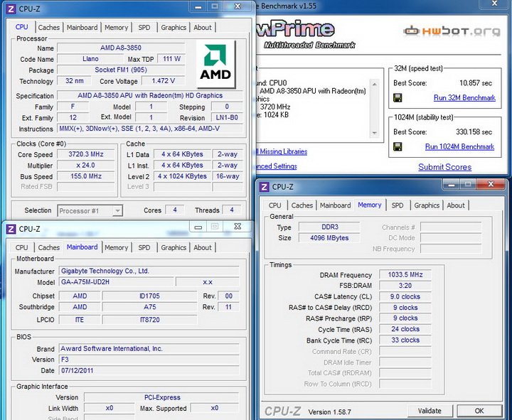Click the down arrow of wPrime info scrollbar
The image size is (512, 420).
point(375,133)
